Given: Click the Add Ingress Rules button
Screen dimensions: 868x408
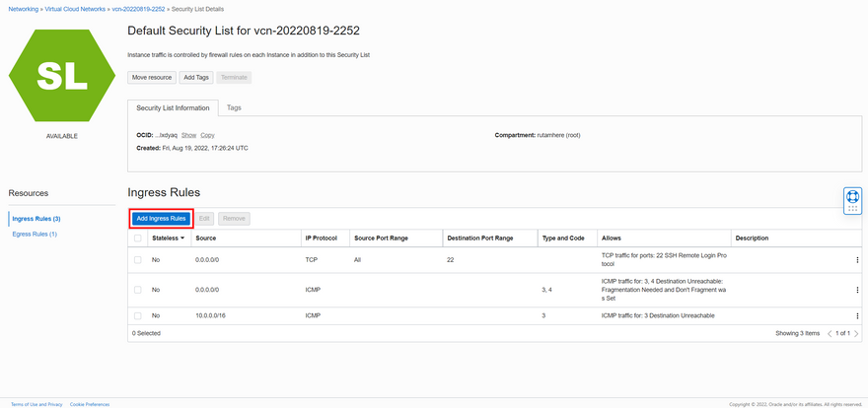Looking at the screenshot, I should [160, 218].
